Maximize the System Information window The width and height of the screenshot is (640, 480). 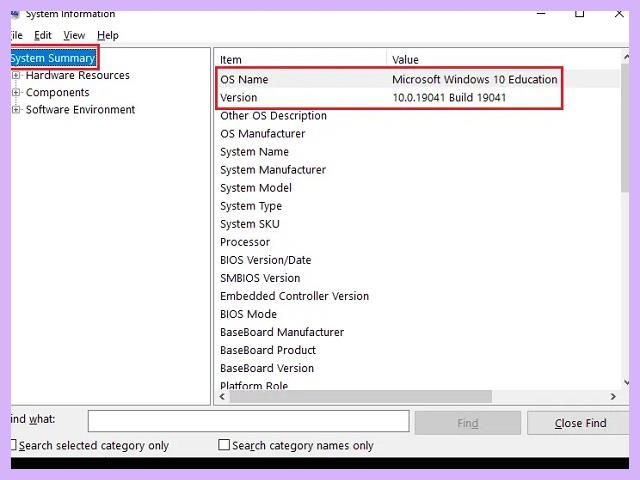(x=579, y=13)
